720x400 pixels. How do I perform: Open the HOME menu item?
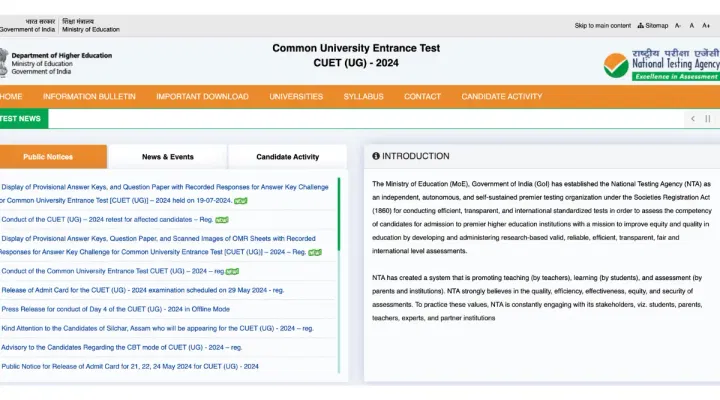pyautogui.click(x=11, y=96)
